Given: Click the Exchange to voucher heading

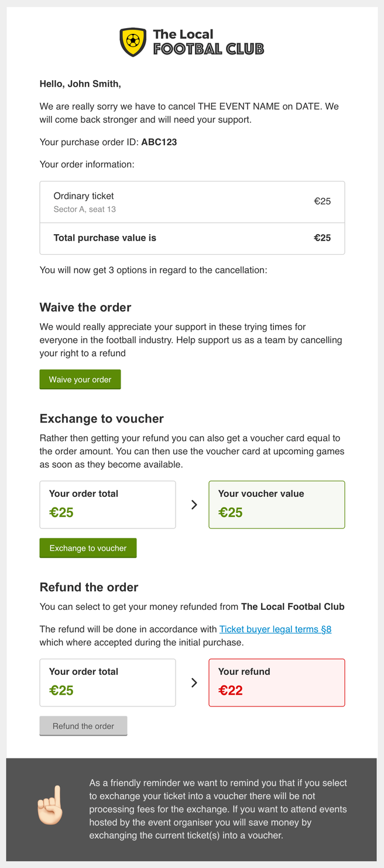Looking at the screenshot, I should point(102,418).
